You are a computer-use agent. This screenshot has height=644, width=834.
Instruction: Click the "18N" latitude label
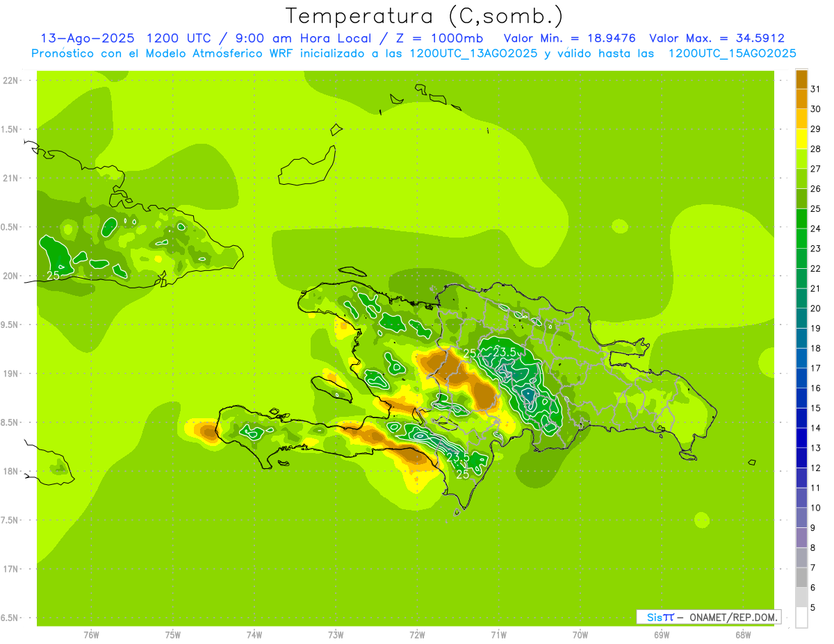coord(11,471)
